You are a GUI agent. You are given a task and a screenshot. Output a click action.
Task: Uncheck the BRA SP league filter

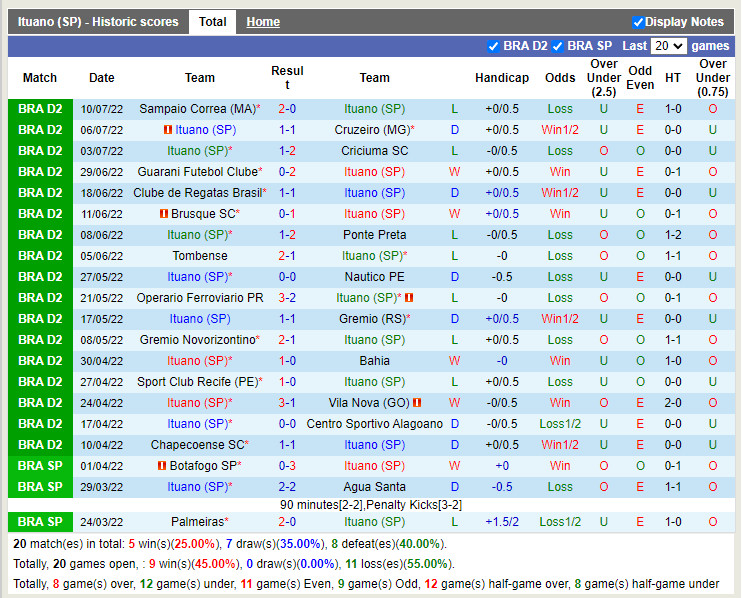[x=557, y=46]
